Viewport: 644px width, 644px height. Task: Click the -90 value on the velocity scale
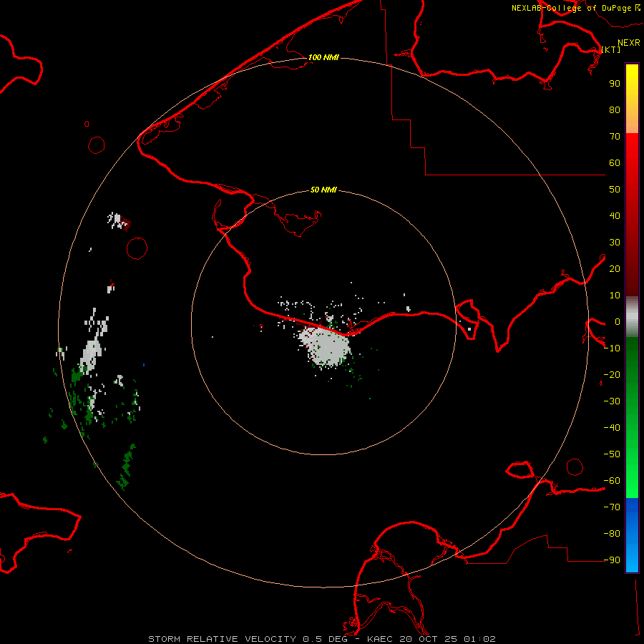pyautogui.click(x=612, y=560)
